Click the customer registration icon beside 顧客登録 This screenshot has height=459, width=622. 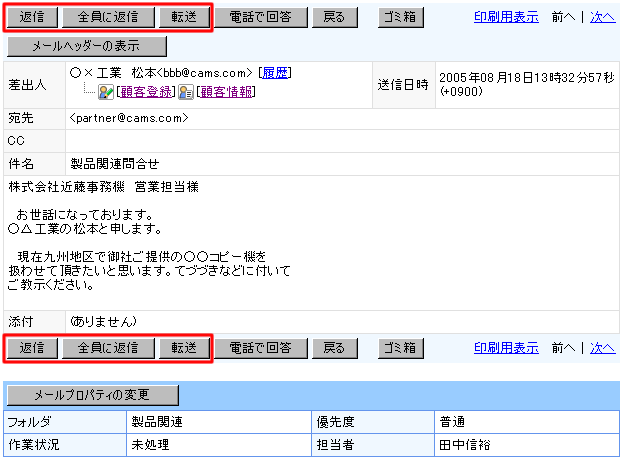[105, 92]
